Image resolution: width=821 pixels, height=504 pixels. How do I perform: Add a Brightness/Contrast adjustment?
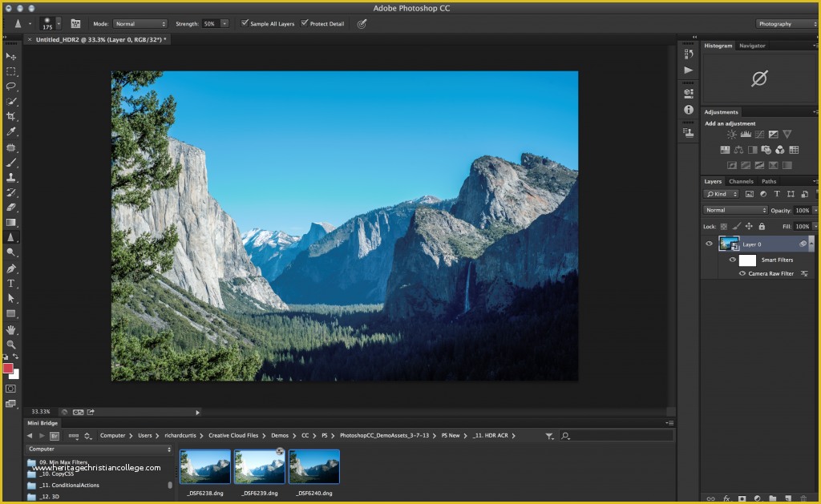click(x=731, y=135)
